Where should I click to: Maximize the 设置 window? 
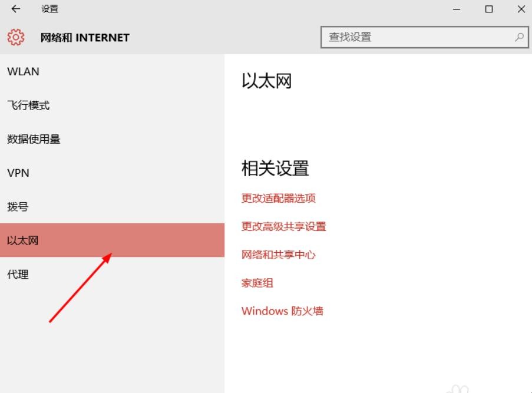[489, 9]
